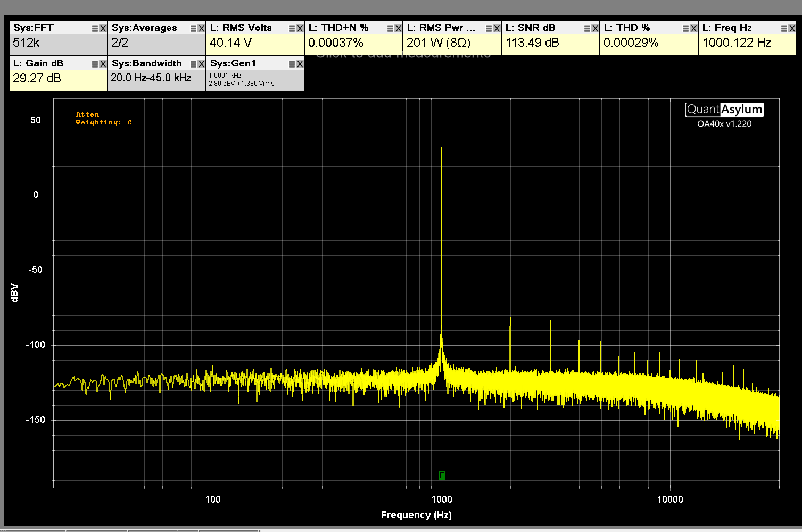Open the L: THD+N % tile menu icon
Image resolution: width=802 pixels, height=532 pixels.
pyautogui.click(x=390, y=29)
